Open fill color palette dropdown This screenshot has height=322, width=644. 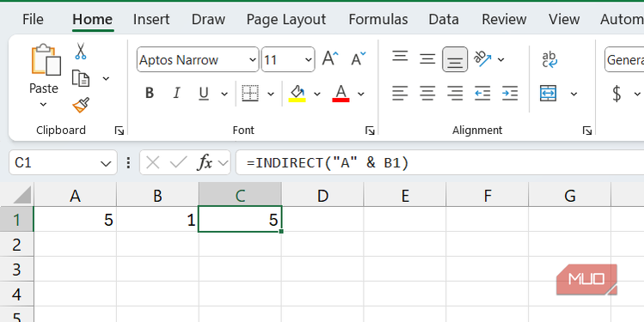tap(317, 94)
